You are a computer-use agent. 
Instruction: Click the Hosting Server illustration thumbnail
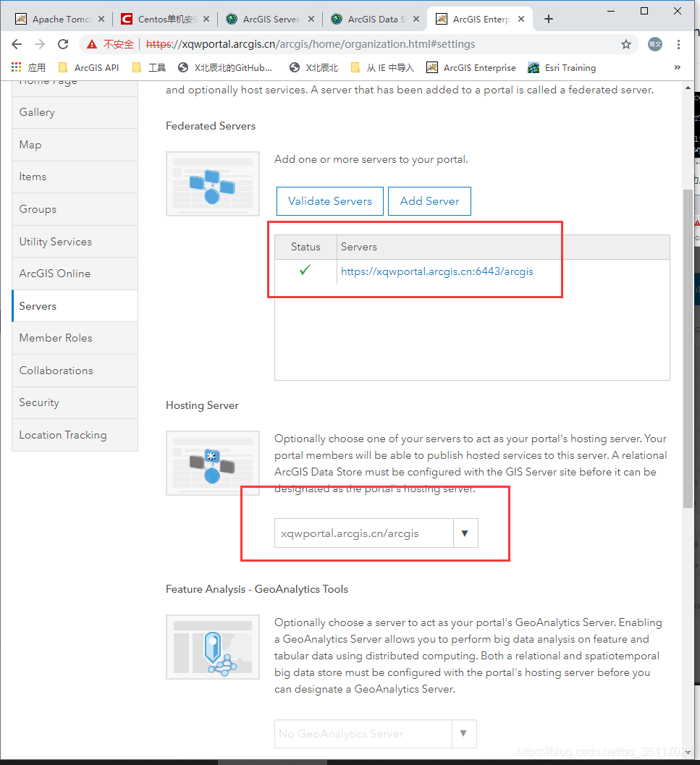[212, 463]
